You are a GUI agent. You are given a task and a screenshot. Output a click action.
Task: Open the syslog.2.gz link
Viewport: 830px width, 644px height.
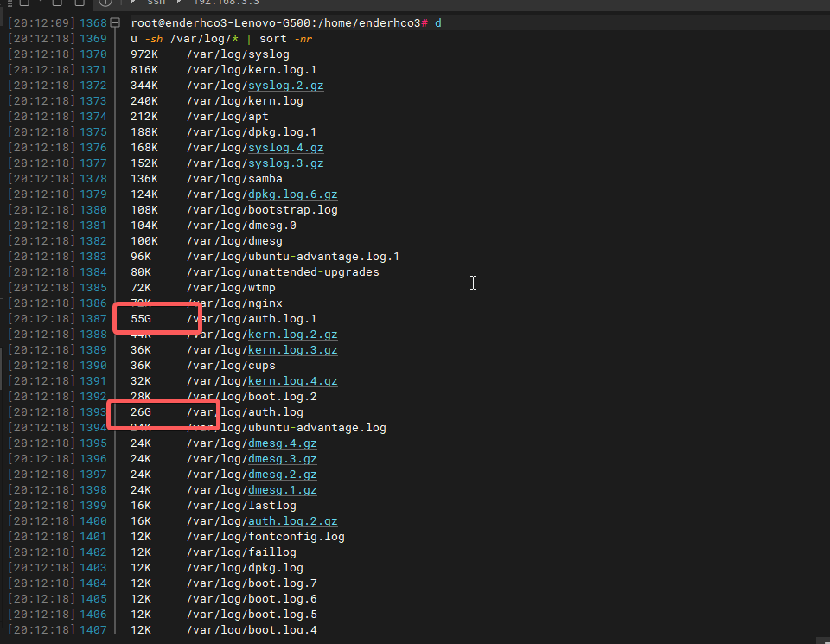(x=286, y=86)
